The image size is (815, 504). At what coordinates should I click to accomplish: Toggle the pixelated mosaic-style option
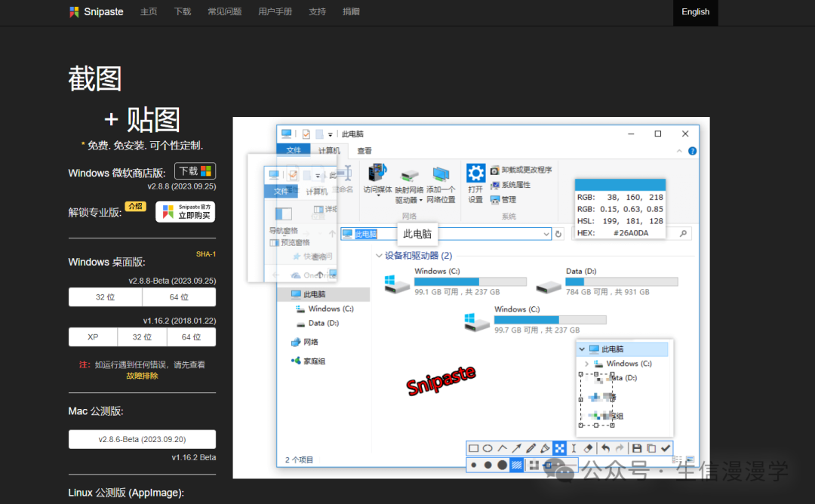tap(534, 465)
